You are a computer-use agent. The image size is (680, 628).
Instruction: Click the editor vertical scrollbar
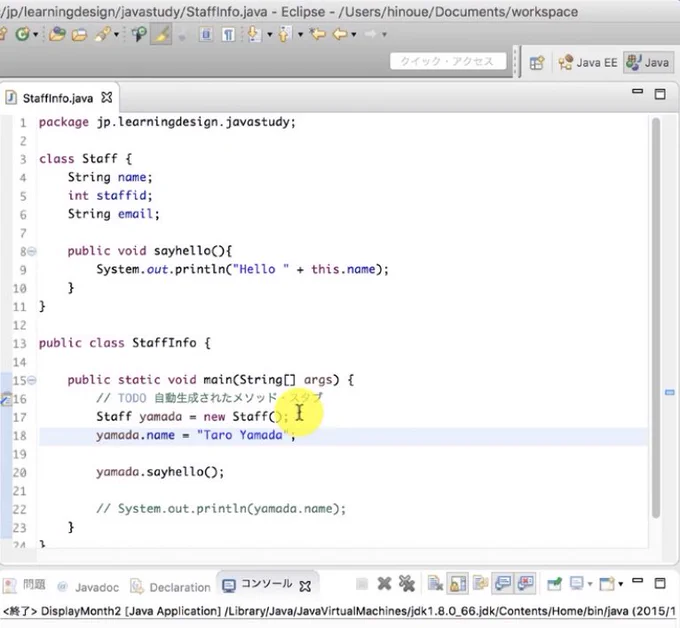pos(656,318)
